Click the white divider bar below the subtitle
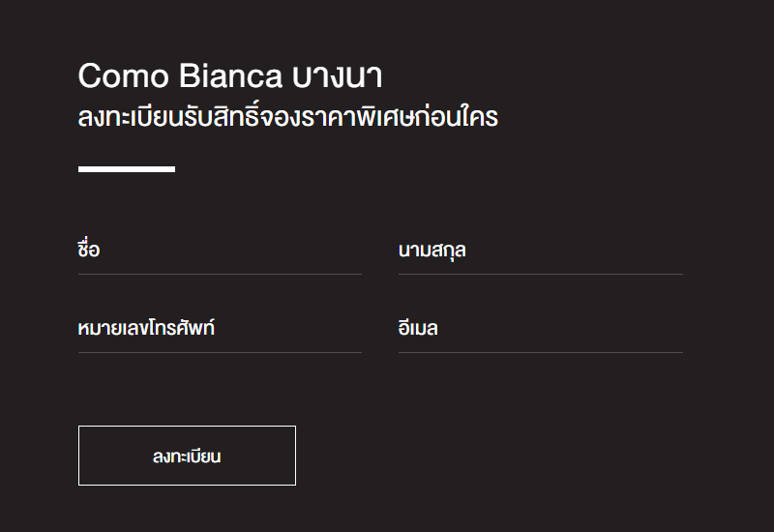The image size is (774, 532). [x=127, y=169]
